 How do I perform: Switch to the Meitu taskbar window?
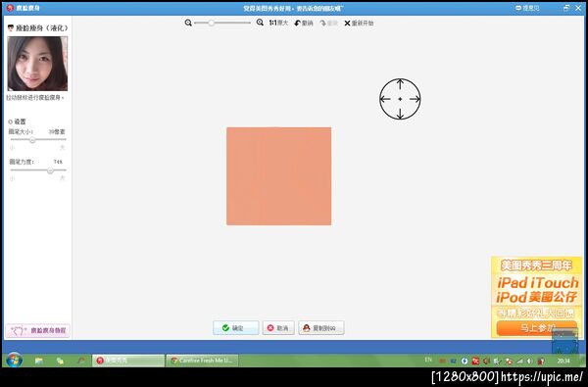point(127,361)
